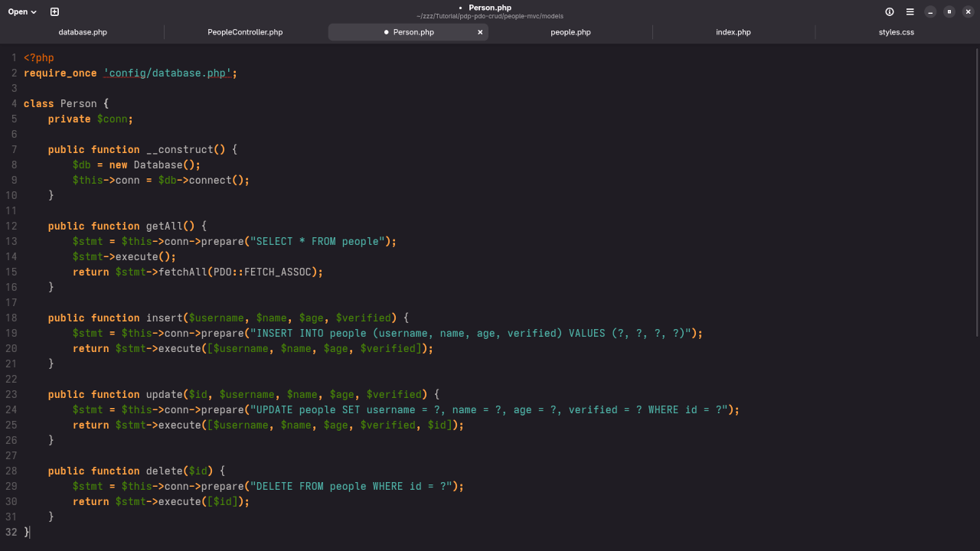This screenshot has width=980, height=551.
Task: Click '$db->connect();' on line 9
Action: tap(204, 180)
